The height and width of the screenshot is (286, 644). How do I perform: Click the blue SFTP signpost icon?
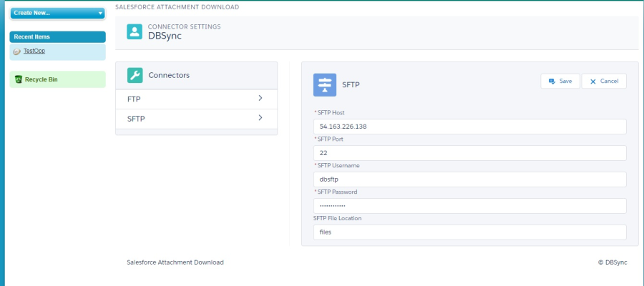(325, 84)
